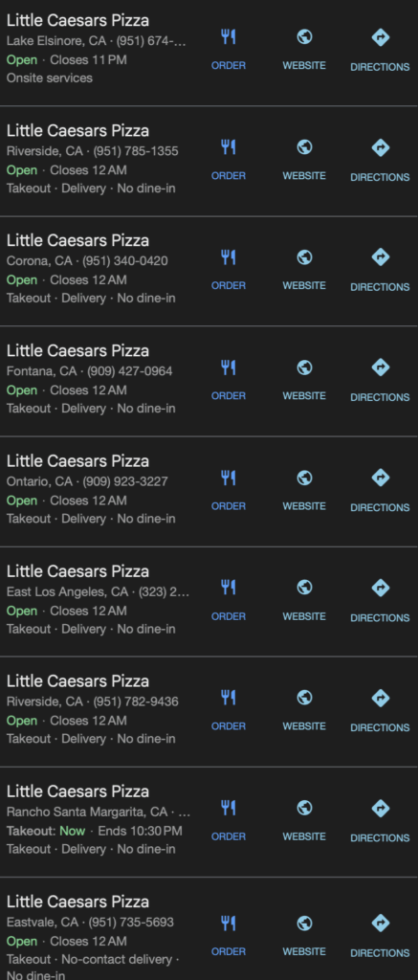
Task: Click Order icon for Lake Elsinore location
Action: click(x=228, y=37)
